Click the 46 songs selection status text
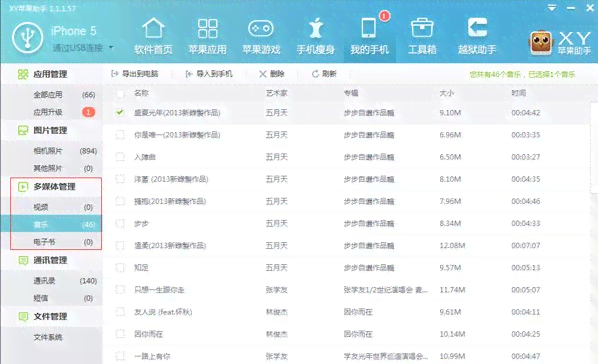Viewport: 598px width, 364px height. point(522,74)
